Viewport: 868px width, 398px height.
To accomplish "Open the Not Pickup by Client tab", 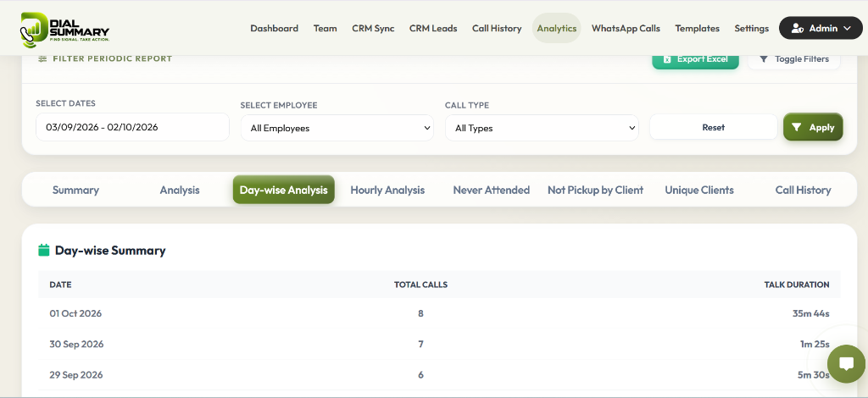I will 595,190.
